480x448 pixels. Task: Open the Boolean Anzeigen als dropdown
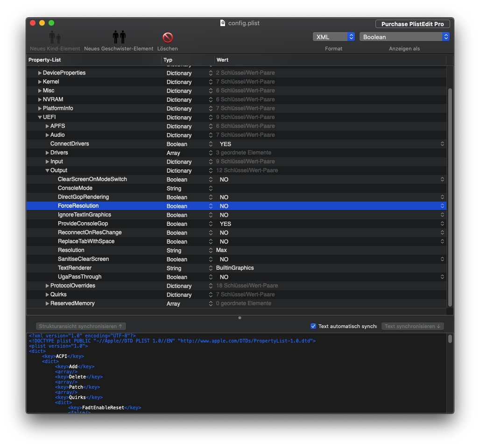pos(404,37)
